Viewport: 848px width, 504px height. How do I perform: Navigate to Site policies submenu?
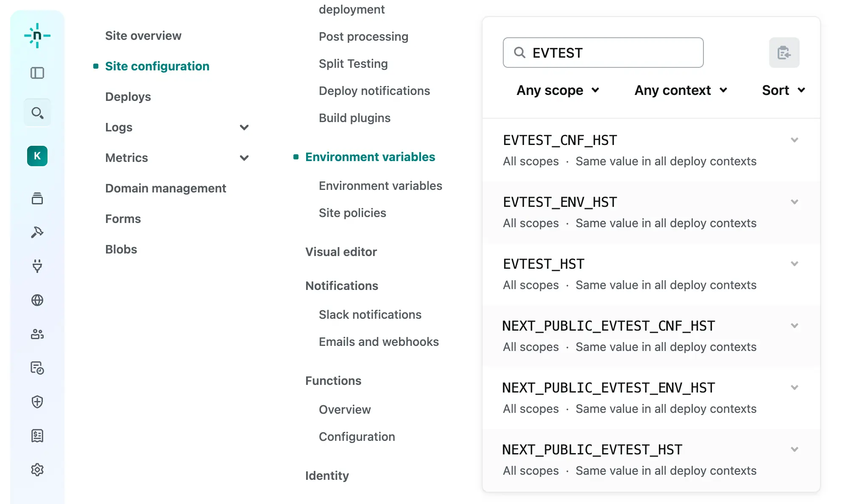pos(352,212)
